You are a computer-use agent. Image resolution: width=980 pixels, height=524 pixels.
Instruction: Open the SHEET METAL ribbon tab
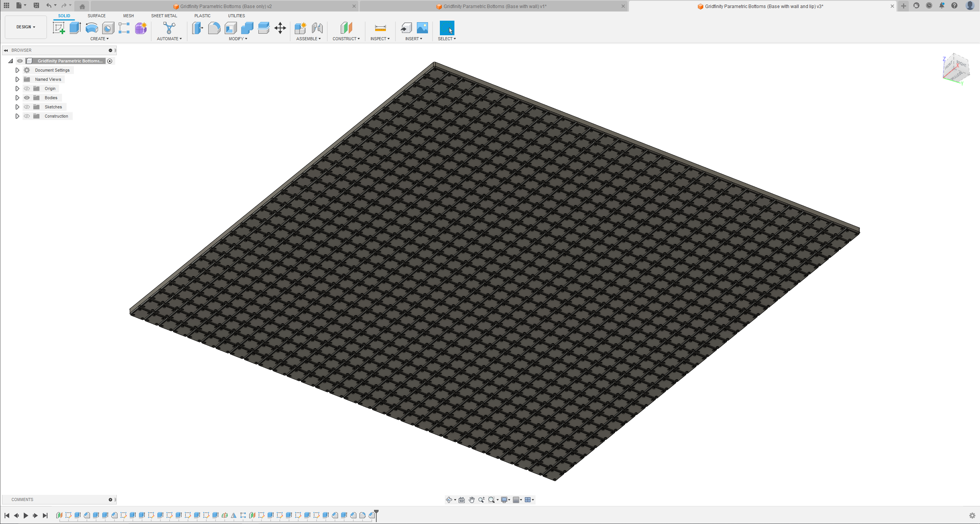click(x=164, y=16)
